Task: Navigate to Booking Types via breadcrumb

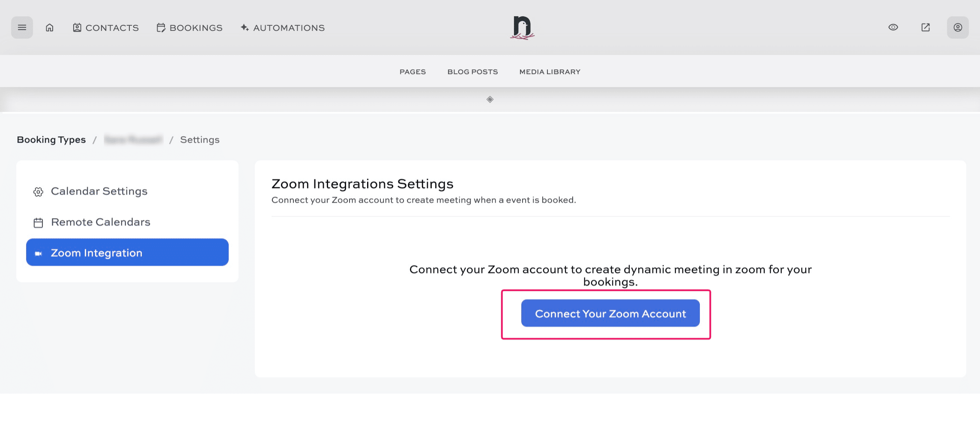Action: (x=51, y=139)
